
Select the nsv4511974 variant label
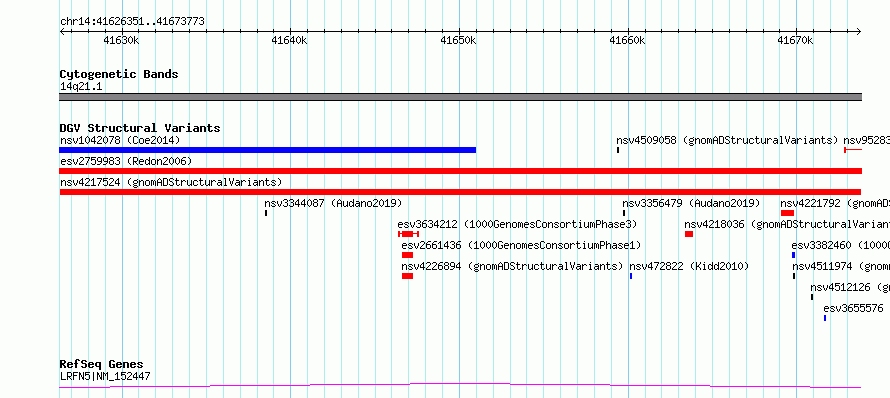(841, 266)
